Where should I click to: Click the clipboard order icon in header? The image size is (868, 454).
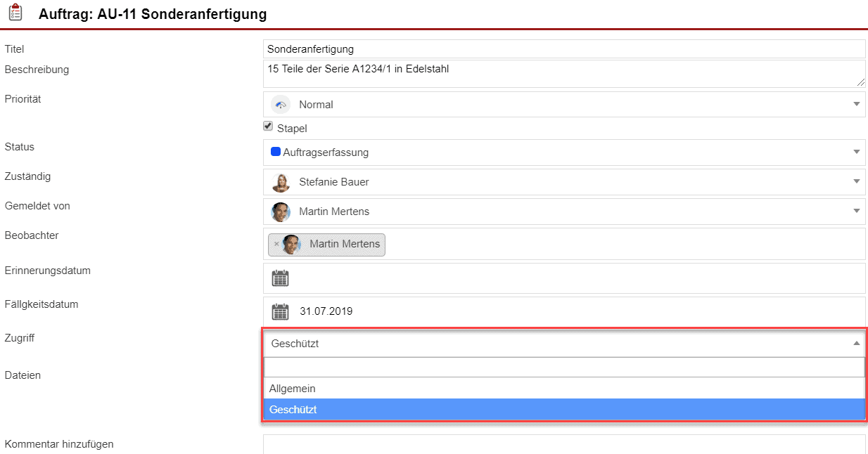pyautogui.click(x=15, y=13)
